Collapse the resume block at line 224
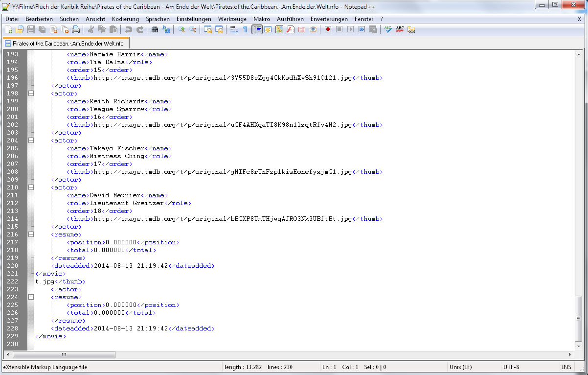 (31, 297)
